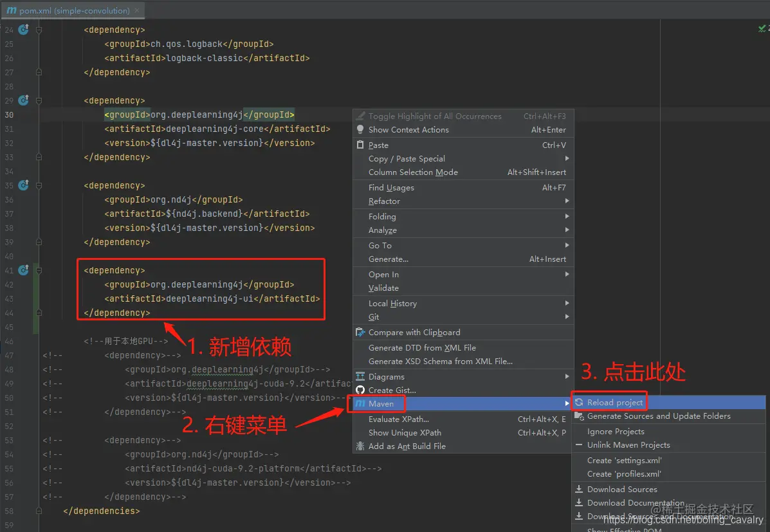
Task: Choose Generate XSD Schema from XML File...
Action: 463,362
